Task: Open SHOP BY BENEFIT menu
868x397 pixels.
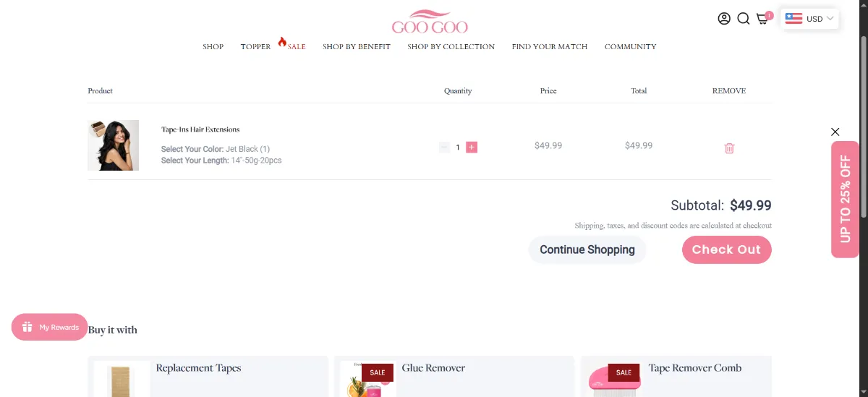Action: pos(357,46)
